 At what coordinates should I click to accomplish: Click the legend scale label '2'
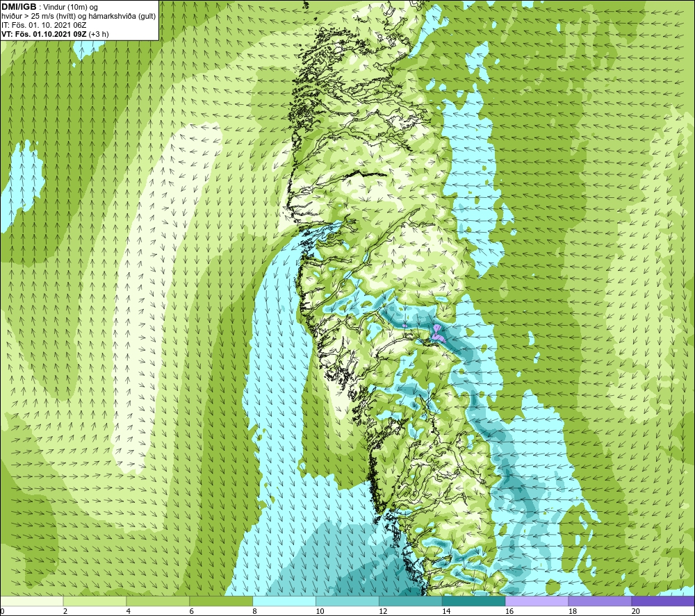click(x=65, y=611)
